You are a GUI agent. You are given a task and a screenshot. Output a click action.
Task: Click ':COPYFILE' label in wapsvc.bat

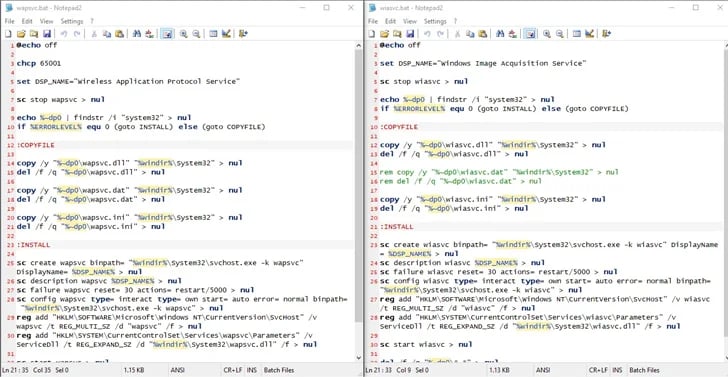click(x=36, y=145)
